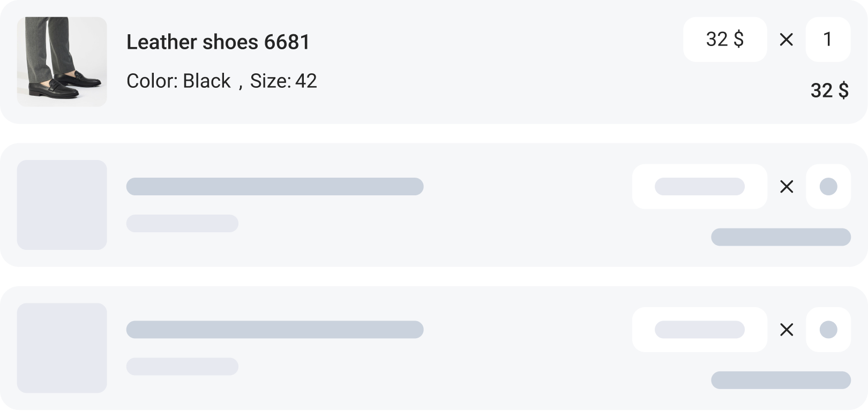Screen dimensions: 868x411
Task: Click the third item's placeholder subtitle bar
Action: [x=182, y=367]
